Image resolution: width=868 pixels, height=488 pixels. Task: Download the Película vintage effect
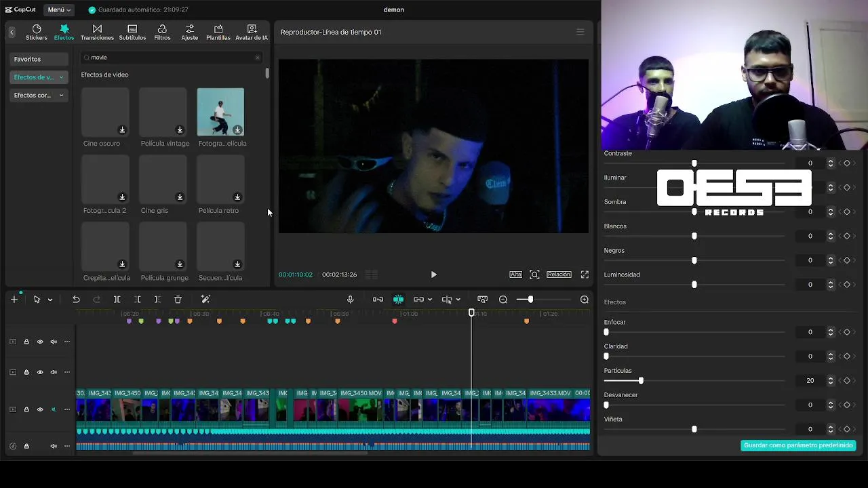[180, 129]
